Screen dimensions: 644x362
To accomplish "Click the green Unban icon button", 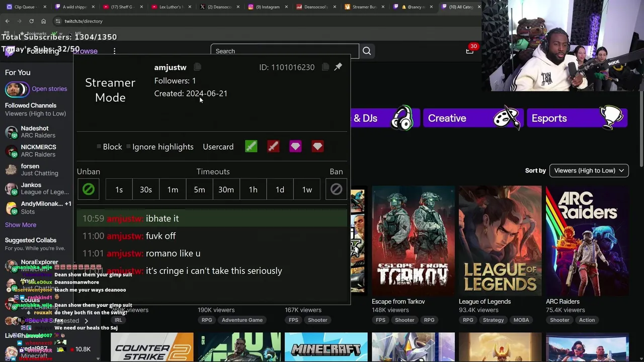I will pyautogui.click(x=88, y=189).
